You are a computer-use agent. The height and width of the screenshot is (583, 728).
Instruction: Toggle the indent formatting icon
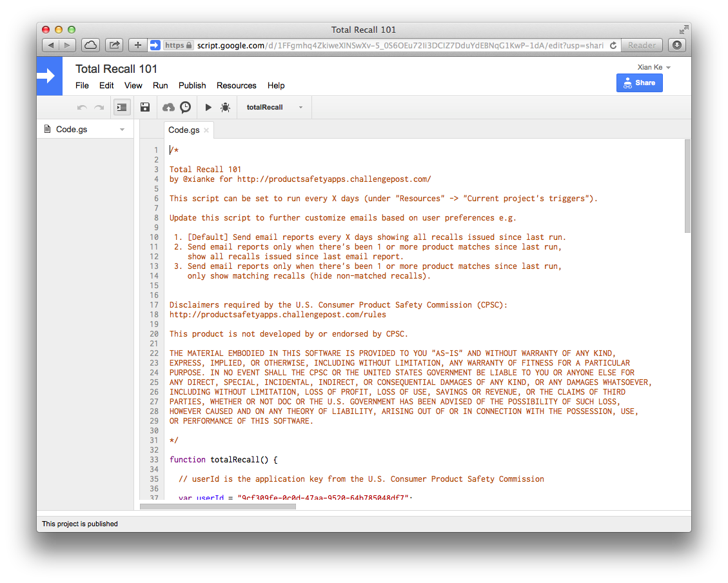pyautogui.click(x=122, y=107)
